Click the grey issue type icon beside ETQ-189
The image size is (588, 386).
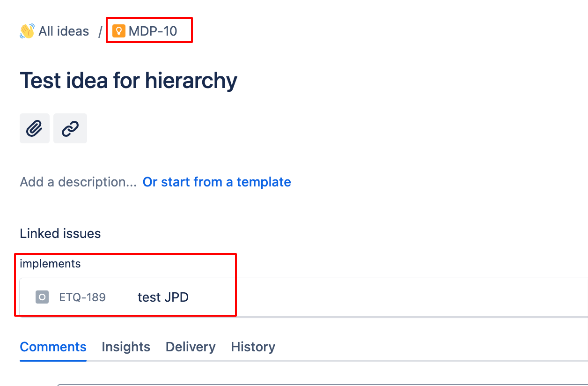tap(42, 297)
